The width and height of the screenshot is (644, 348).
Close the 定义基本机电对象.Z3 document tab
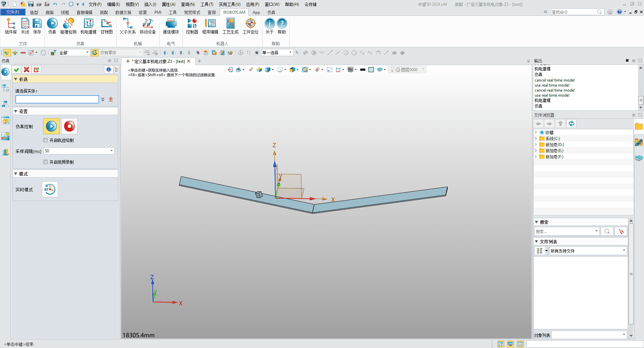pyautogui.click(x=189, y=61)
